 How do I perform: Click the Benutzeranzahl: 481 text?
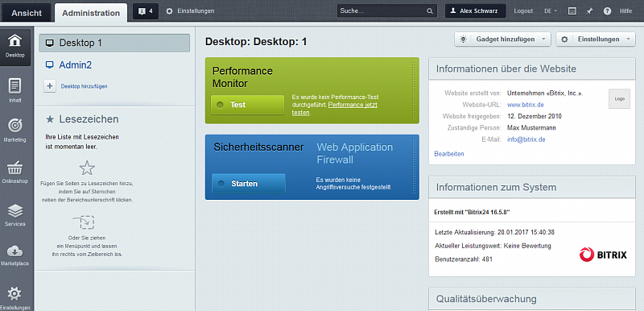[464, 259]
